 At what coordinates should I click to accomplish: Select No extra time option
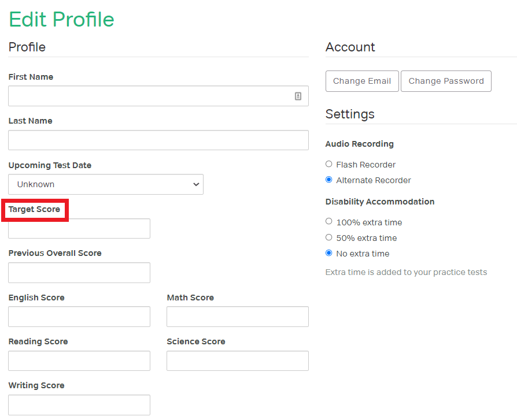328,253
